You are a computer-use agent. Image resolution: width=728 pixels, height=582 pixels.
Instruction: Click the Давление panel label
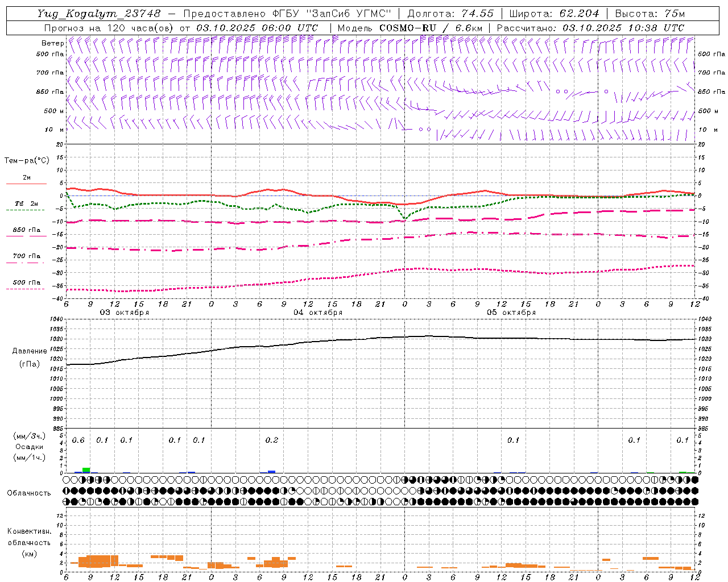(30, 351)
